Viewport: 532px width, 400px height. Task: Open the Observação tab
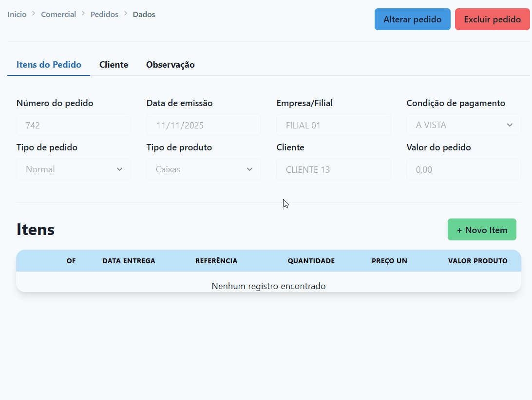tap(170, 65)
